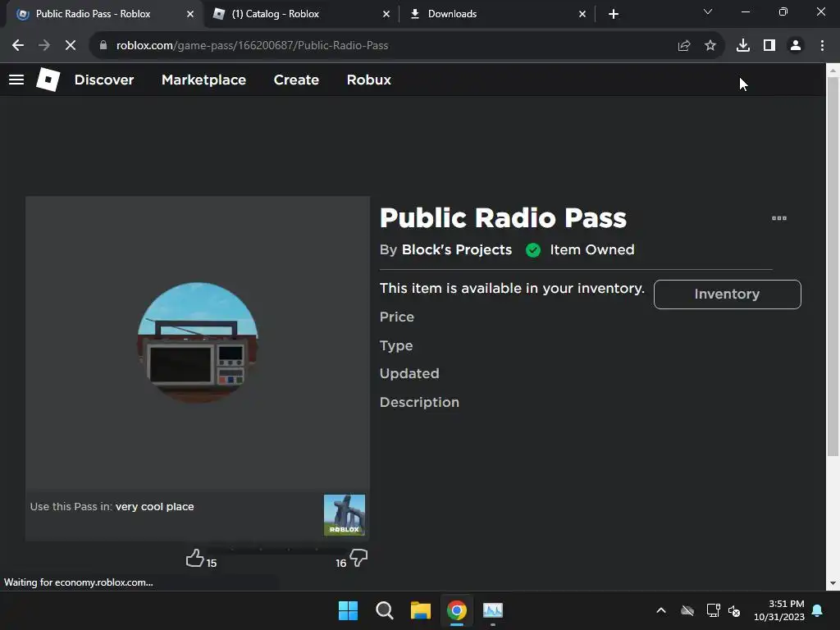
Task: Open the Create menu item
Action: 296,80
